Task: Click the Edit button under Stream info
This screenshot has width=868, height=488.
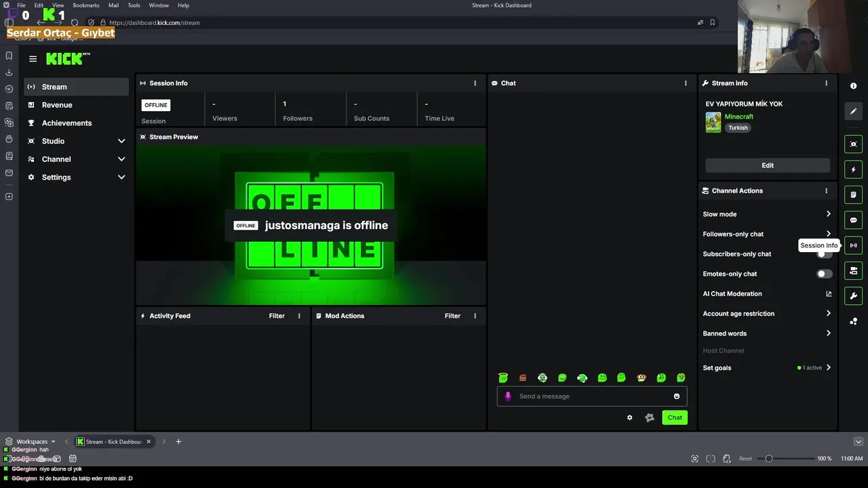Action: pos(768,165)
